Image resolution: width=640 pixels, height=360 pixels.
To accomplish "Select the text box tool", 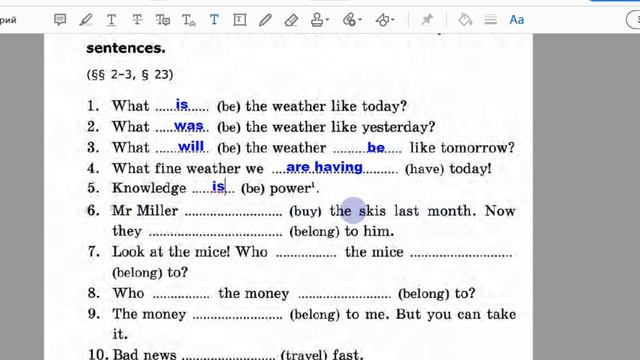I will tap(240, 20).
